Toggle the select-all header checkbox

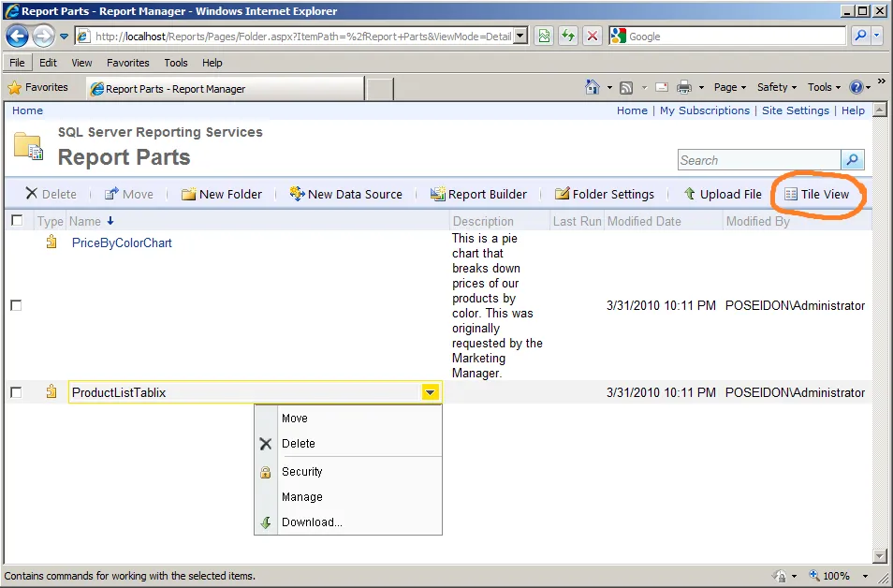click(17, 220)
